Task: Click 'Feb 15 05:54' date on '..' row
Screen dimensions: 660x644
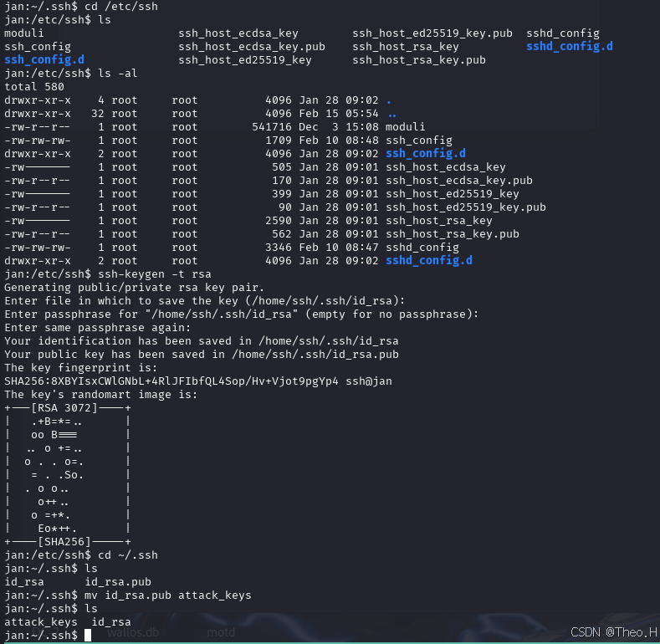Action: tap(339, 114)
